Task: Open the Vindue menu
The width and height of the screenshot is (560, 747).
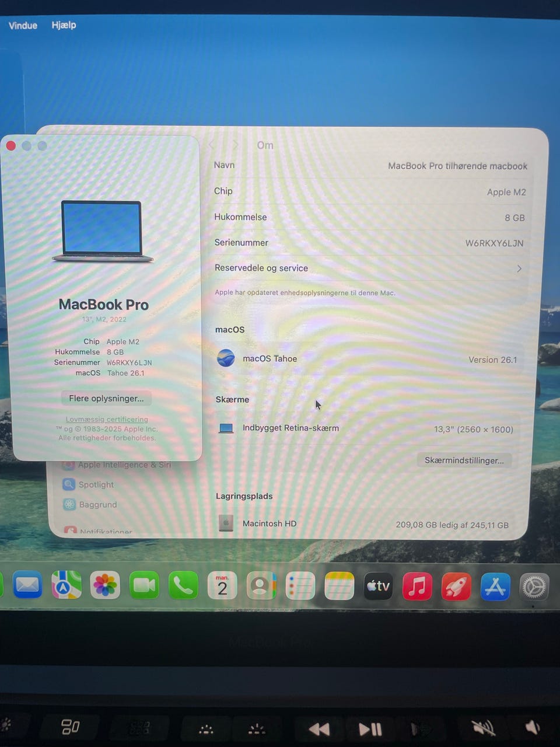Action: coord(23,25)
